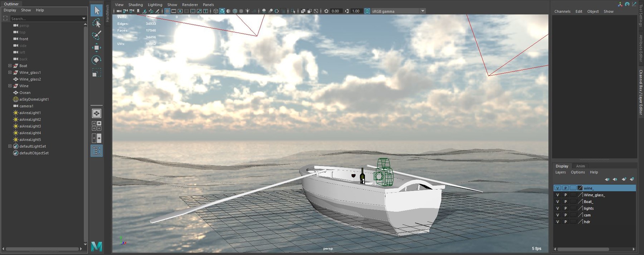Viewport: 644px width, 255px height.
Task: Pick the Paint selection tool
Action: pos(97,35)
